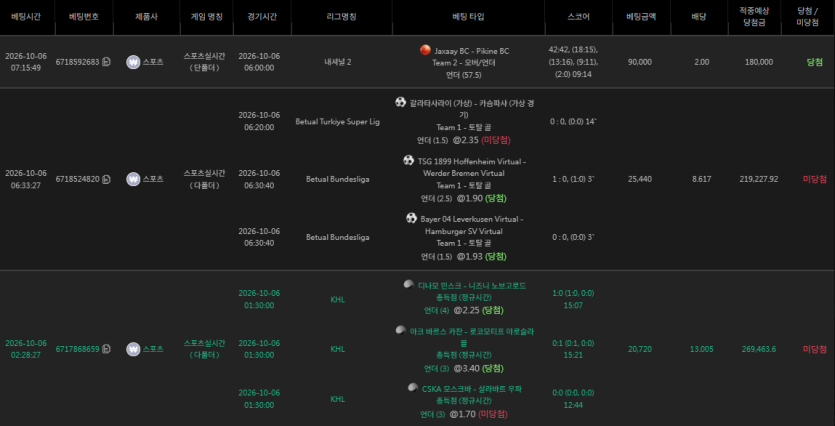Screen dimensions: 835x426
Task: Select bet number 6718524820 text
Action: pos(78,179)
